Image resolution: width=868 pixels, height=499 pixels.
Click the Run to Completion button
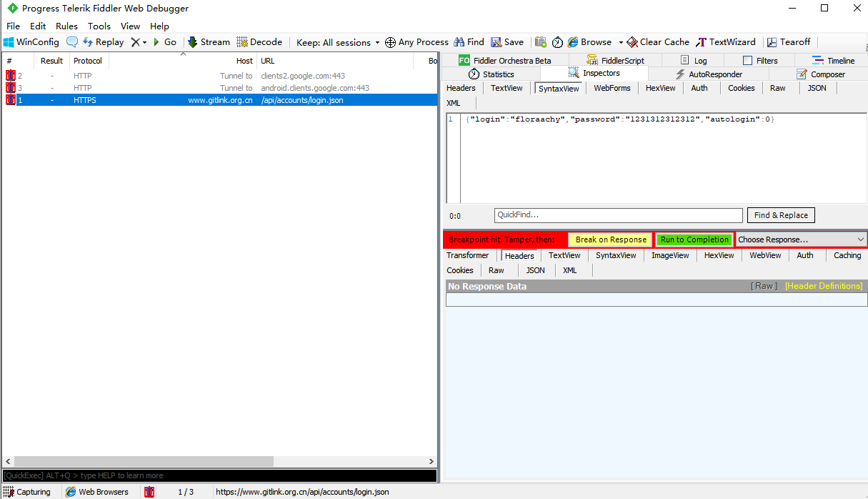pos(694,239)
